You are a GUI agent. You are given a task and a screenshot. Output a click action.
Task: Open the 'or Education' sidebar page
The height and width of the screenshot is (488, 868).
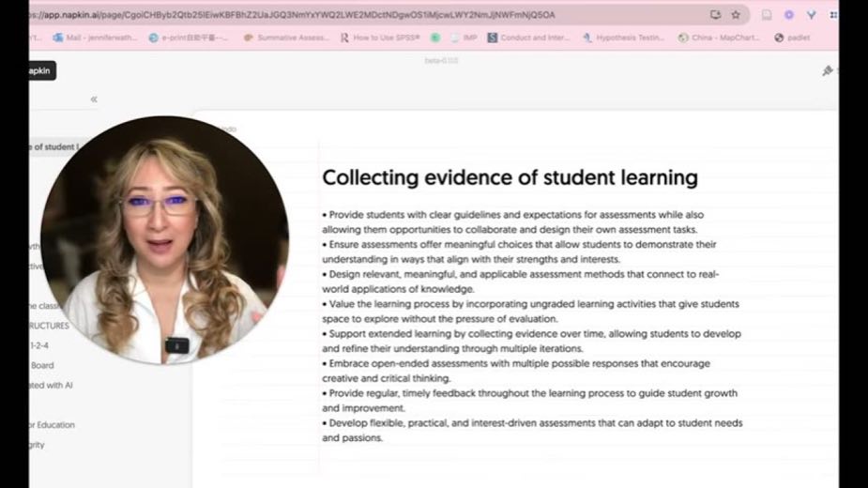point(52,425)
